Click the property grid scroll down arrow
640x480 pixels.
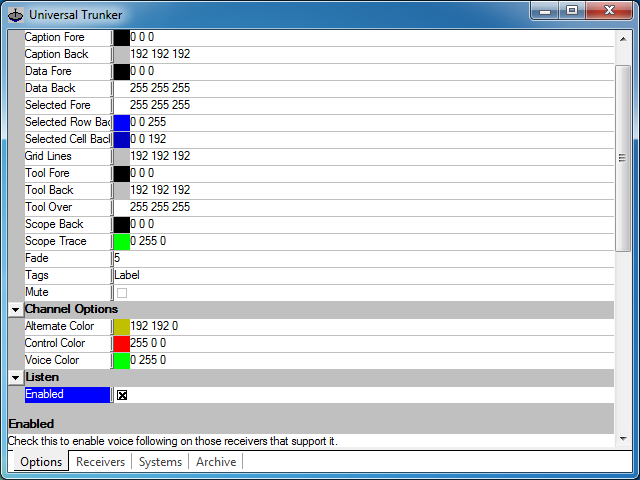click(623, 439)
